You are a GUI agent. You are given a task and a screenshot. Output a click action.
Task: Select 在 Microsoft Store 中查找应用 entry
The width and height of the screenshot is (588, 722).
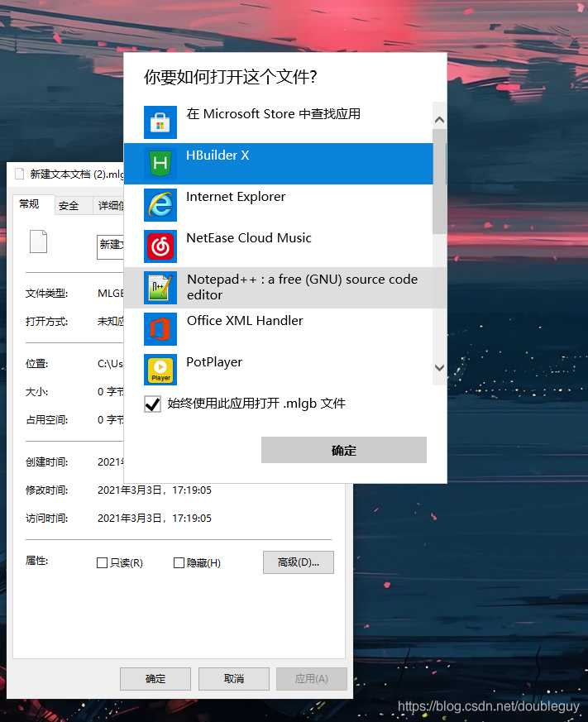point(278,122)
